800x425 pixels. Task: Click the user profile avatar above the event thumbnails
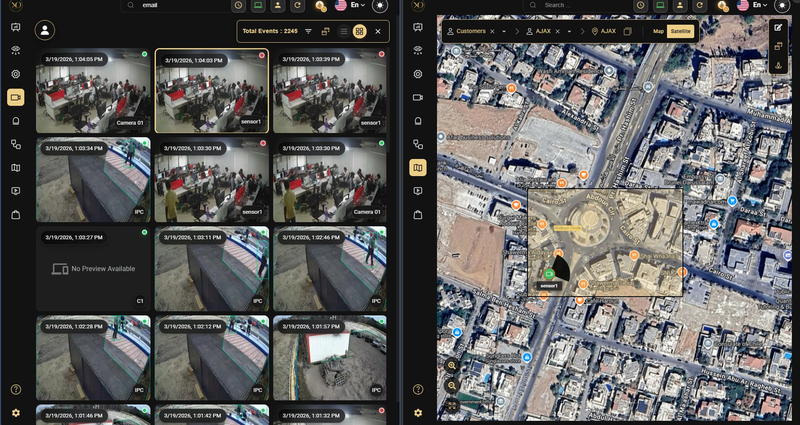[x=45, y=30]
